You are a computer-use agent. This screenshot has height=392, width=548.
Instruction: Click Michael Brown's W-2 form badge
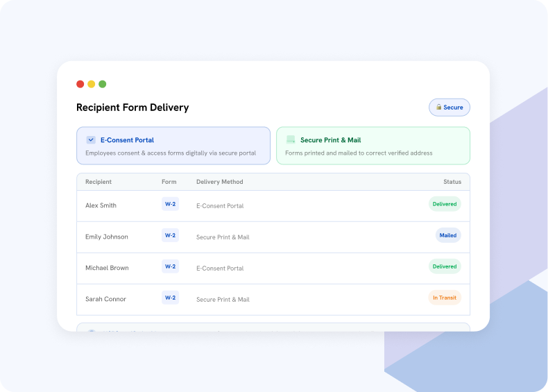(170, 266)
